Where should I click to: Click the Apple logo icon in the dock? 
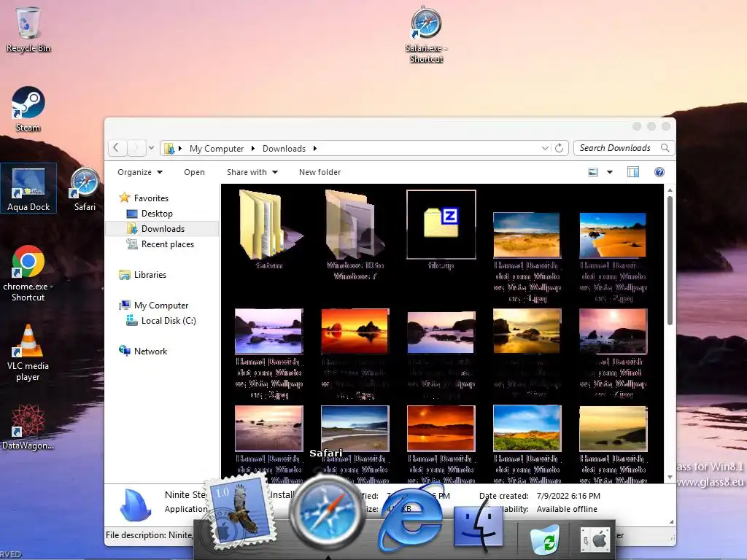(595, 540)
